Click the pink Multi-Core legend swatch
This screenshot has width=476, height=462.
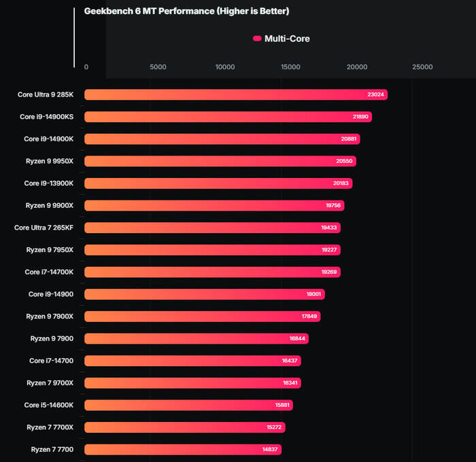click(x=257, y=39)
